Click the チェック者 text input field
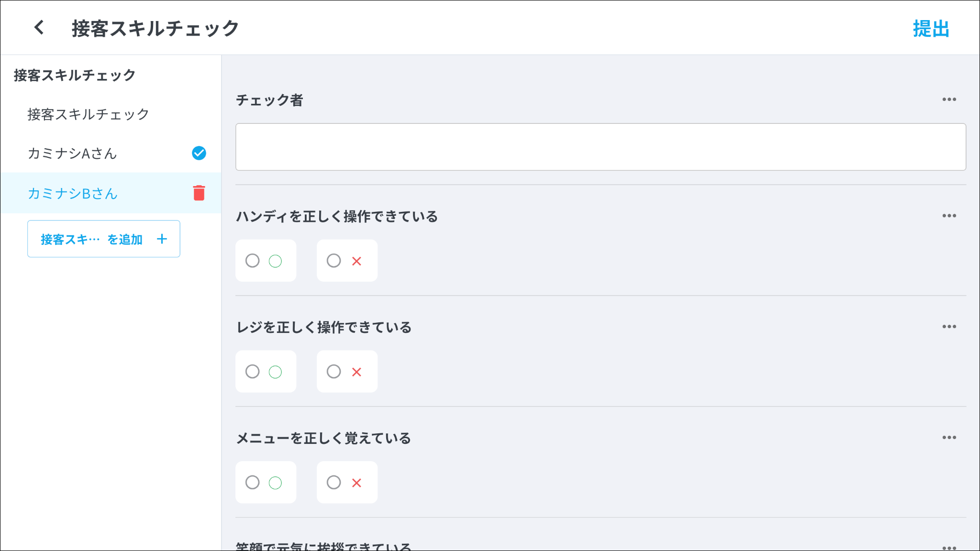 [x=601, y=147]
